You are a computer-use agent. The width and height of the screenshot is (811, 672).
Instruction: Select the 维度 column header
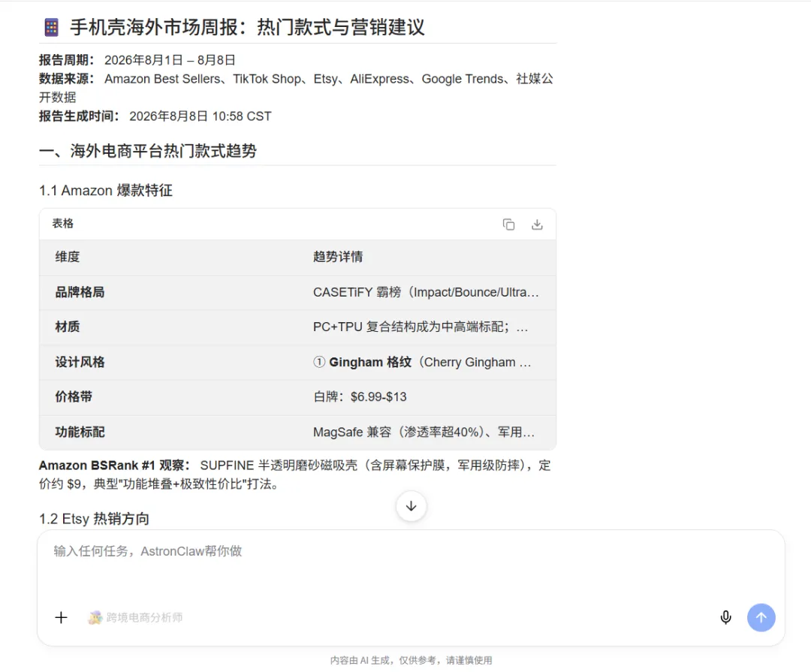coord(68,257)
